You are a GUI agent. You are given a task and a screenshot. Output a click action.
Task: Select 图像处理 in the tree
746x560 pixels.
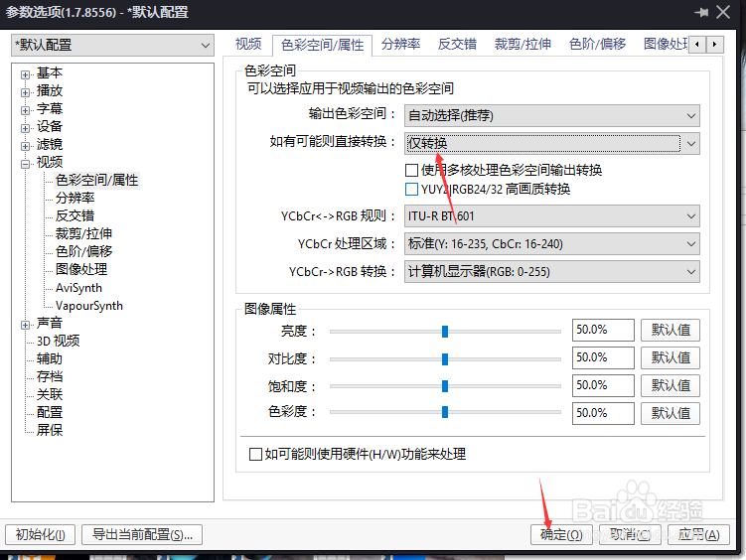81,269
